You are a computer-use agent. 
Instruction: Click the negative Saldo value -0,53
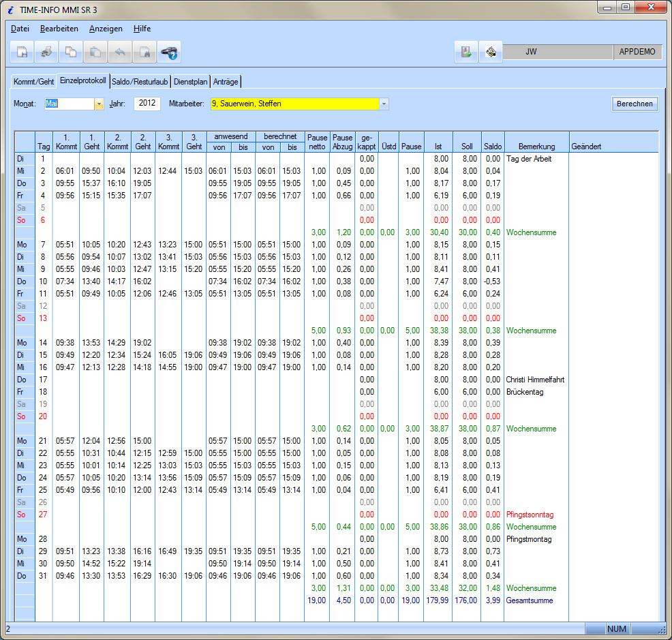tap(492, 281)
